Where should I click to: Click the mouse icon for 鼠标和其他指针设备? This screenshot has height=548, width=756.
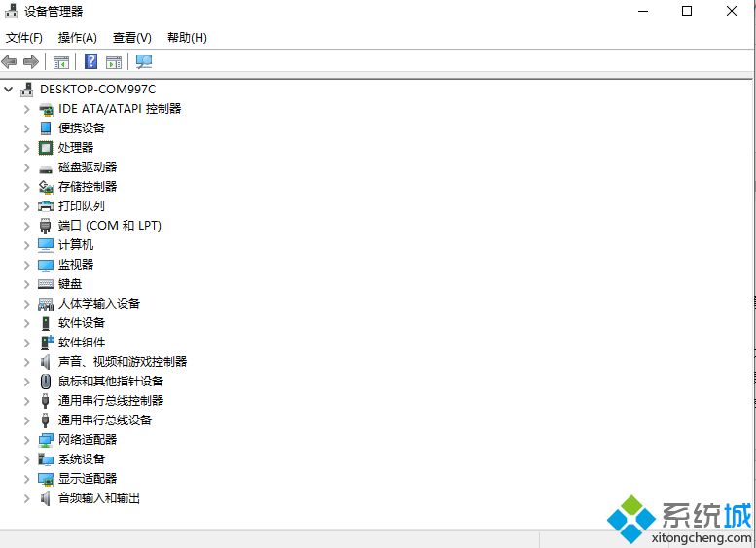[x=46, y=382]
